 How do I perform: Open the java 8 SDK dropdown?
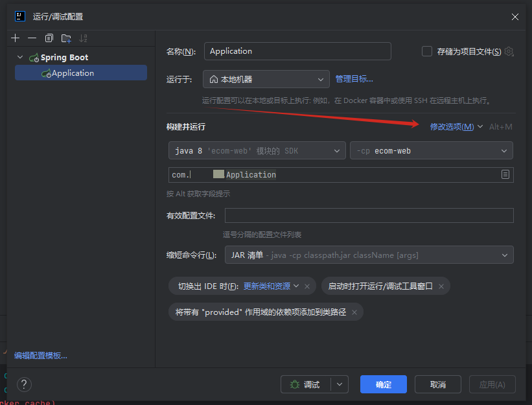(x=257, y=150)
